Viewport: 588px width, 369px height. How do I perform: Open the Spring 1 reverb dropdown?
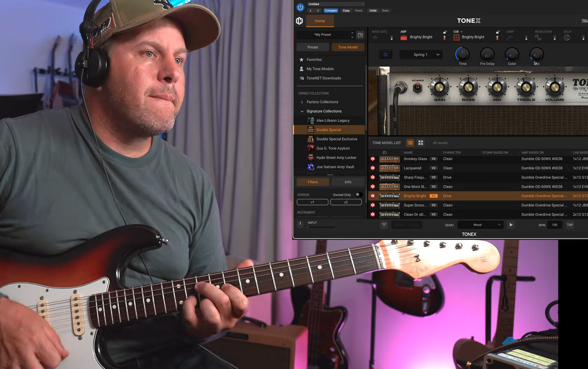coord(420,54)
